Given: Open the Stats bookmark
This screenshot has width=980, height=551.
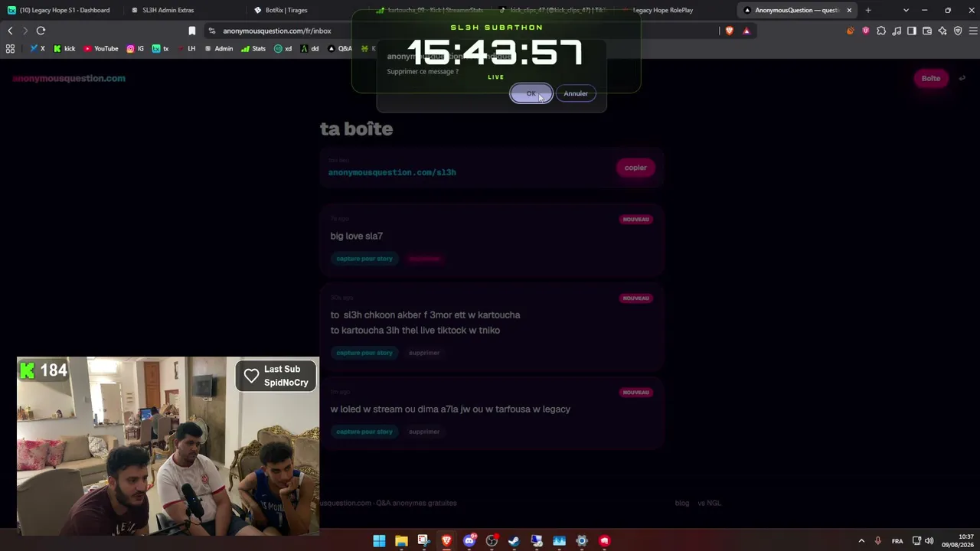Looking at the screenshot, I should [x=253, y=48].
